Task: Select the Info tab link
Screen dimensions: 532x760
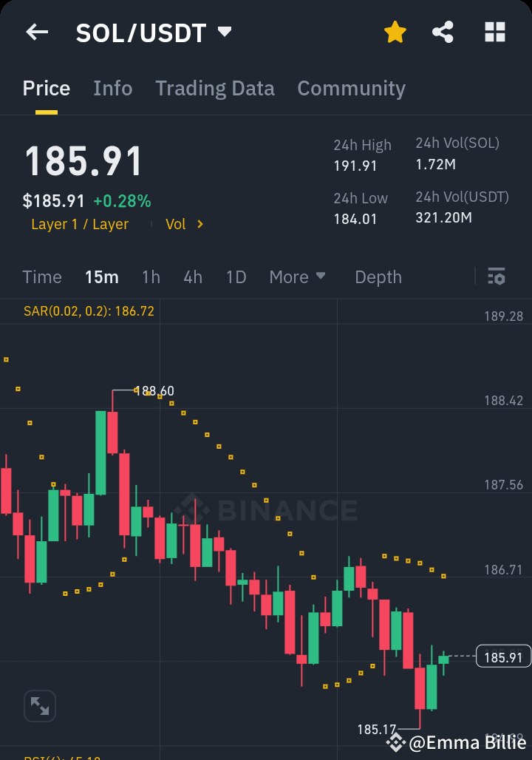Action: pos(112,88)
